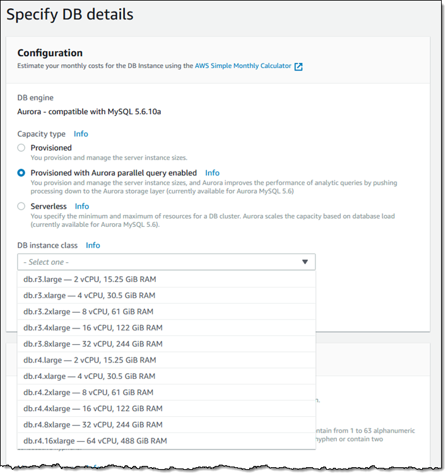Pick db.r4.large from the dropdown
This screenshot has height=476, width=448.
[x=90, y=361]
